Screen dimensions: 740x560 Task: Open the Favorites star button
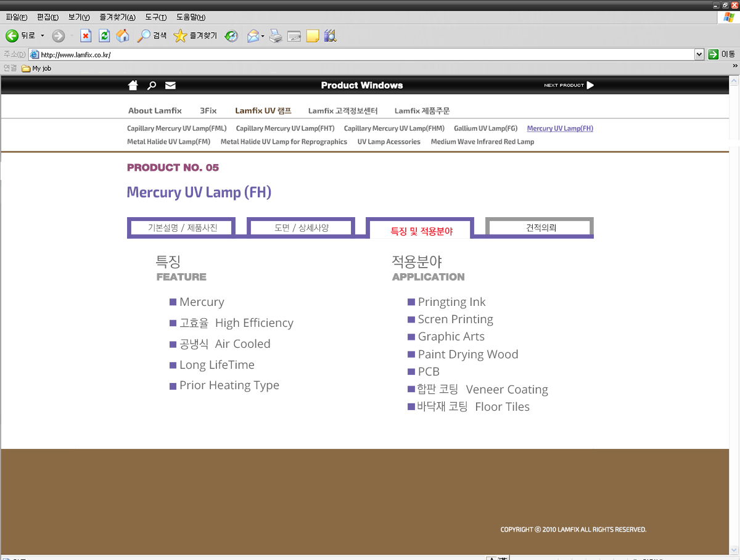click(195, 36)
